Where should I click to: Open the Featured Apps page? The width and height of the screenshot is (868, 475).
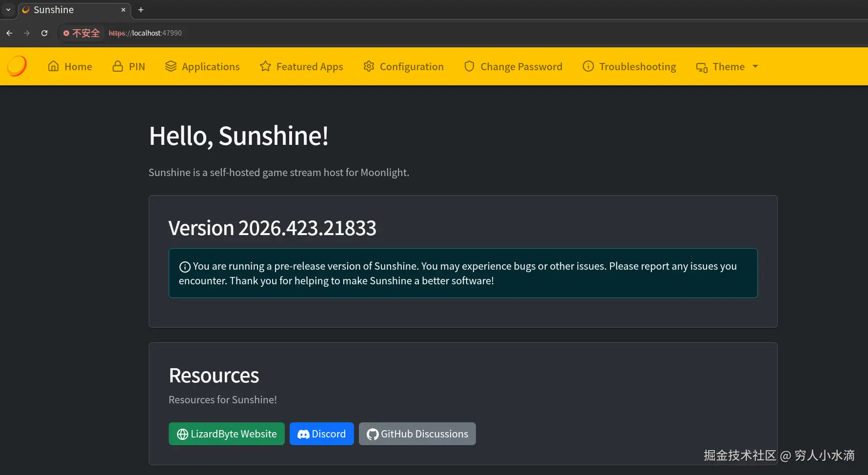[301, 66]
